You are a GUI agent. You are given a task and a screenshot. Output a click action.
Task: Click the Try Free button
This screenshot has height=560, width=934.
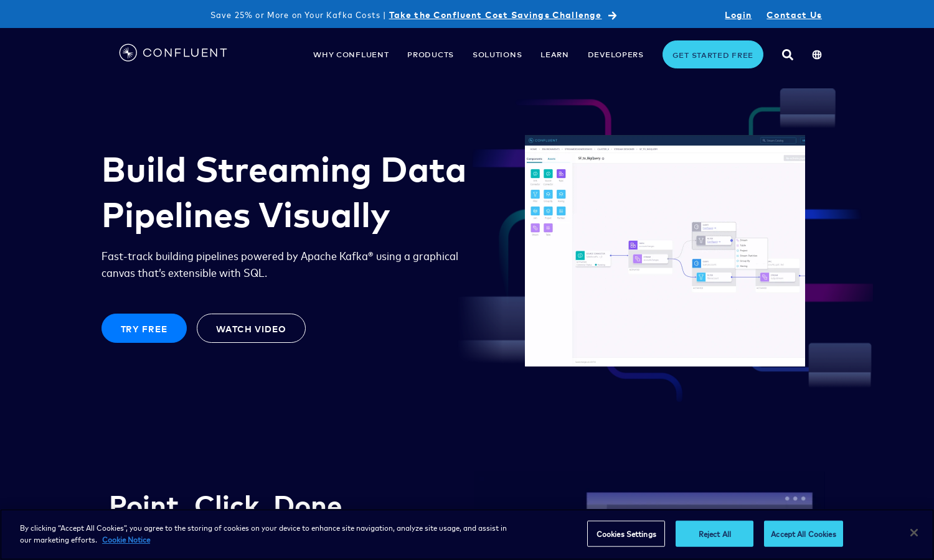[144, 329]
